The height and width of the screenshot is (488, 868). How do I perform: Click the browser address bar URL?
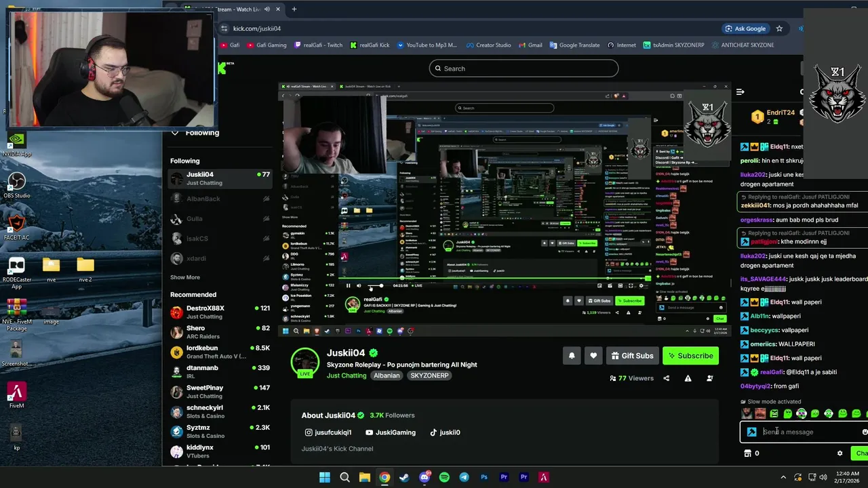pos(257,28)
